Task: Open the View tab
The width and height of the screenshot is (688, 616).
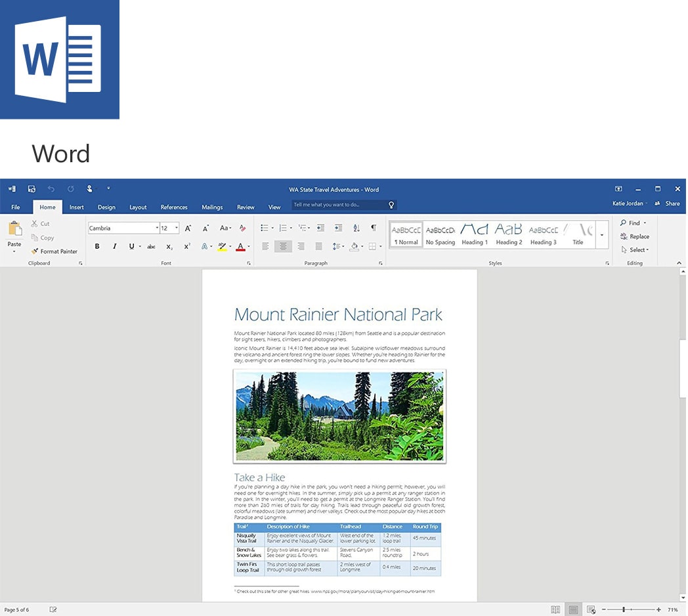Action: pos(274,208)
